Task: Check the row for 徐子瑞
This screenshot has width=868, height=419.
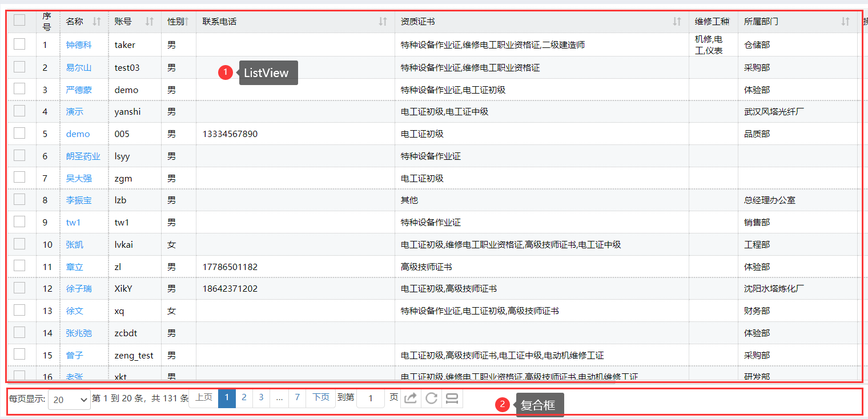Action: (19, 288)
